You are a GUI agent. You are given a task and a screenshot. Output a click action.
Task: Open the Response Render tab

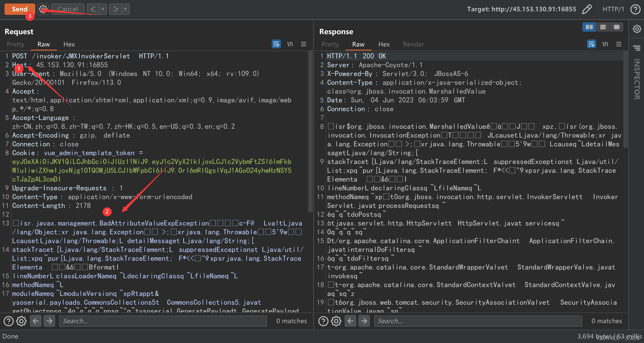(413, 44)
